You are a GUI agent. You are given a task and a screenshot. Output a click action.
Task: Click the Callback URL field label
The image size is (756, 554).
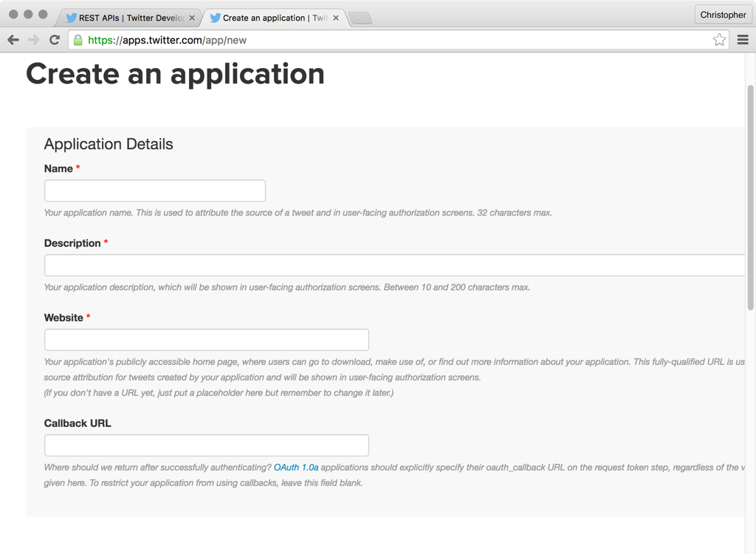click(x=78, y=423)
